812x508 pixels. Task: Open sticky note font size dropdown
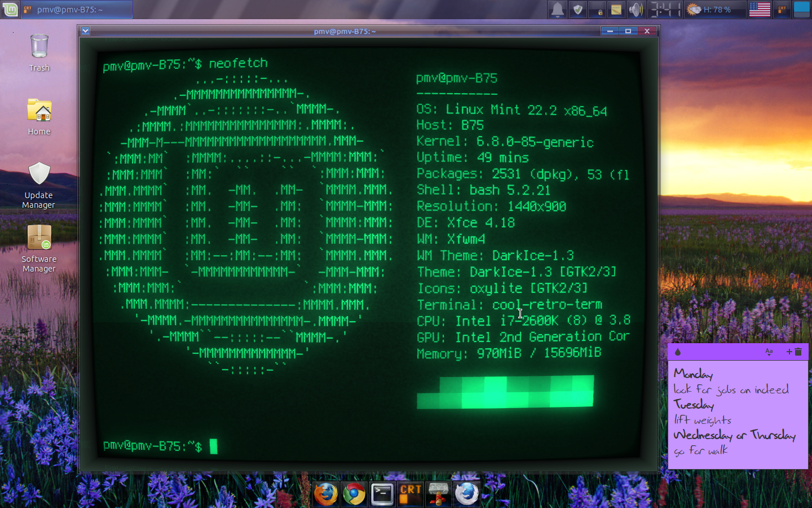click(769, 352)
